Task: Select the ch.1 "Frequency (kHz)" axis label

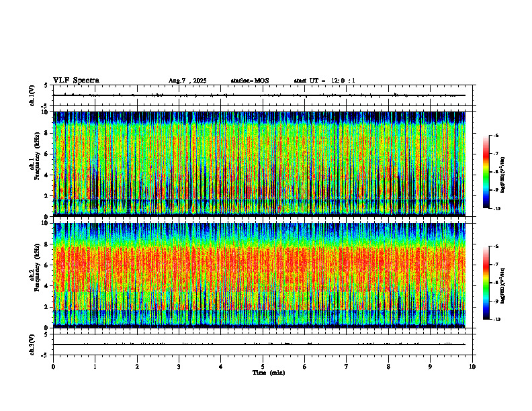Action: click(37, 156)
